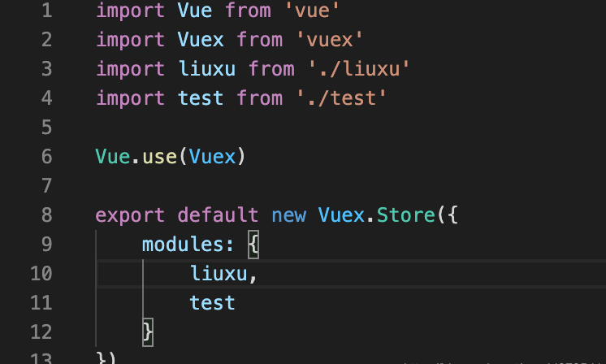
Task: Click the Vuex identifier inside Vue.use()
Action: click(x=212, y=157)
